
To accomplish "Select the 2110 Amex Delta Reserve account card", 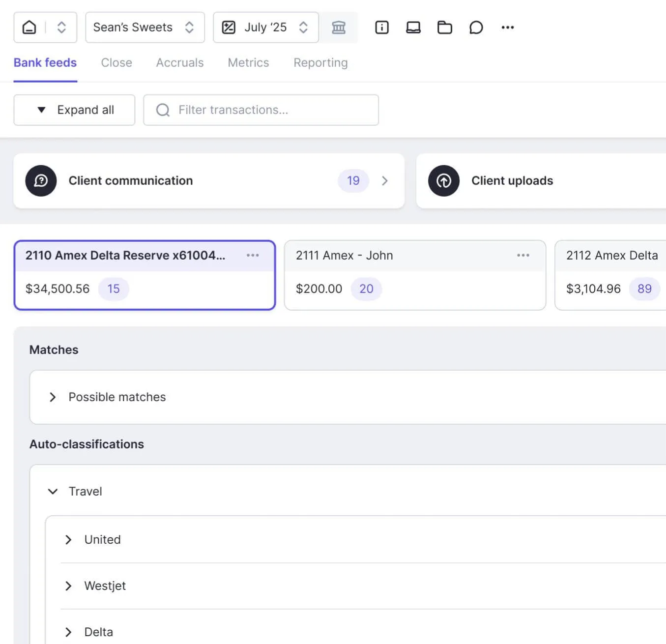I will pyautogui.click(x=145, y=275).
